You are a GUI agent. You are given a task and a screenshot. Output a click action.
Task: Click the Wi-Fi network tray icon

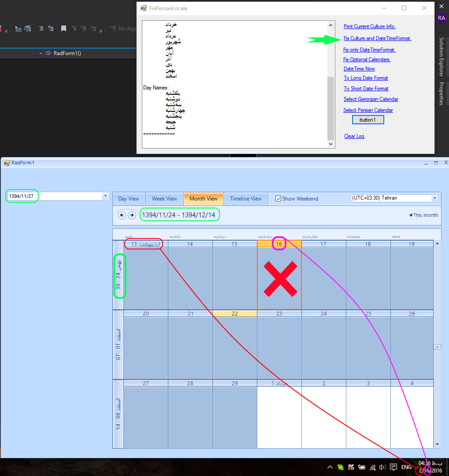point(373,467)
